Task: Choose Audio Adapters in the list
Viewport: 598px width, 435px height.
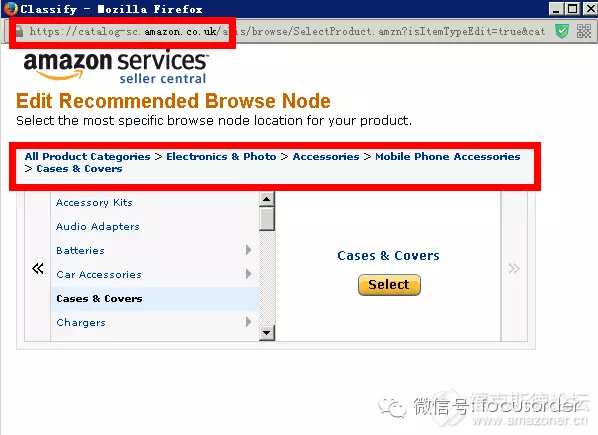Action: (98, 226)
